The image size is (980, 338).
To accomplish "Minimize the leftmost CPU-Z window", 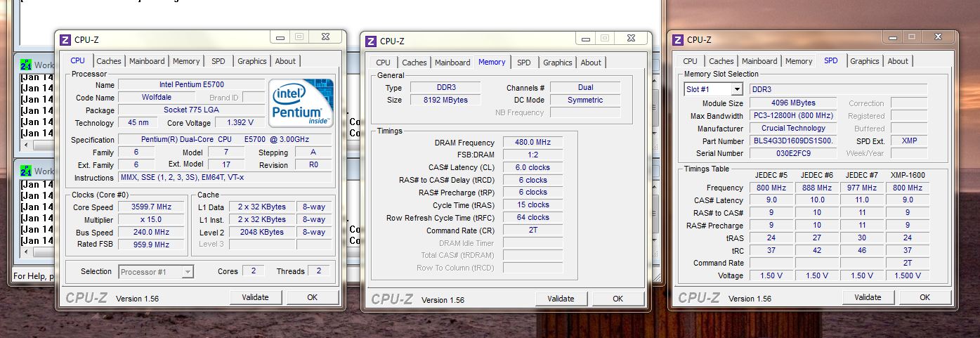I will [x=281, y=37].
